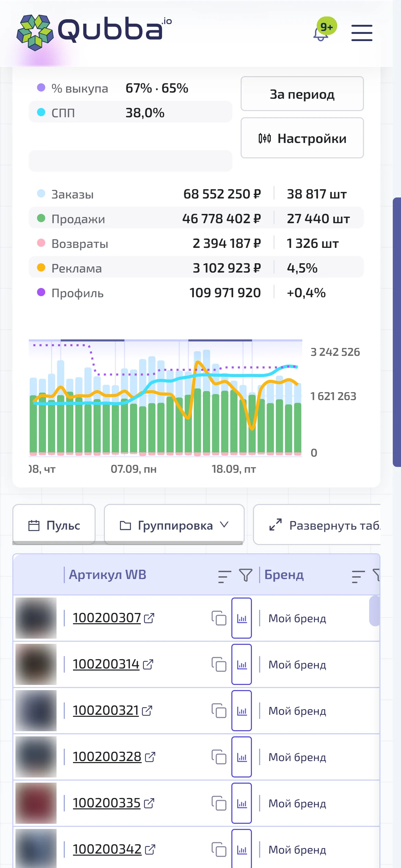Image resolution: width=401 pixels, height=868 pixels.
Task: Open chart for article 100200307
Action: [x=242, y=618]
